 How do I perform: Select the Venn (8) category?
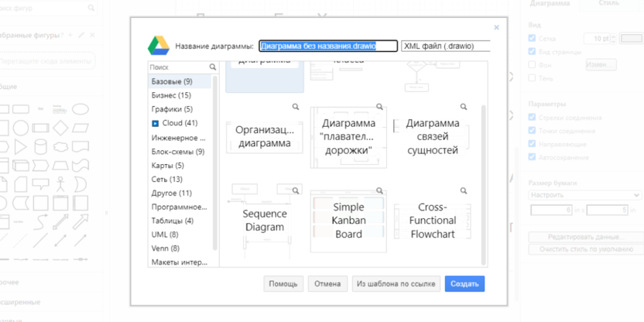point(180,248)
